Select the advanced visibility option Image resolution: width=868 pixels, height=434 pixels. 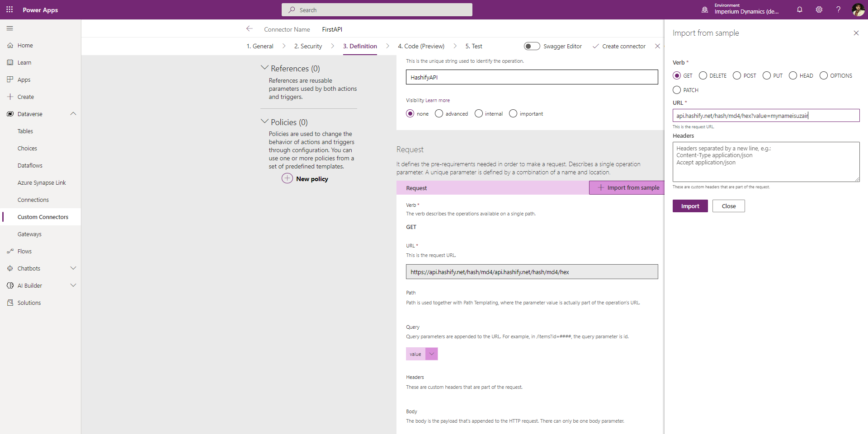pos(439,114)
